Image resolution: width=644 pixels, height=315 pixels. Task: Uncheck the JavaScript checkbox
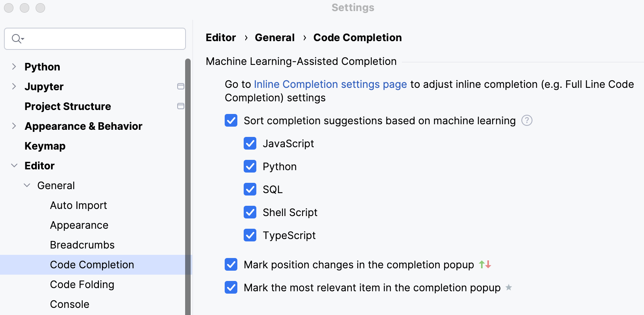click(x=250, y=143)
